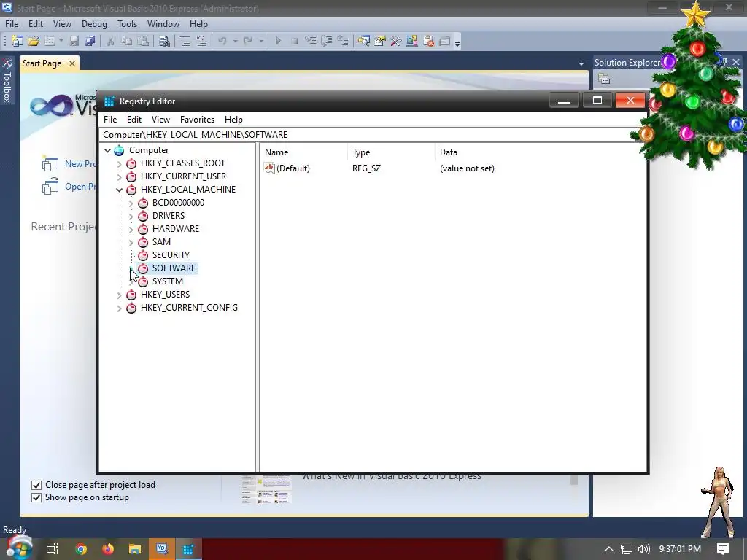The image size is (747, 560).
Task: Click the Toolbox hammer-wrench toolbar icon
Action: point(396,42)
